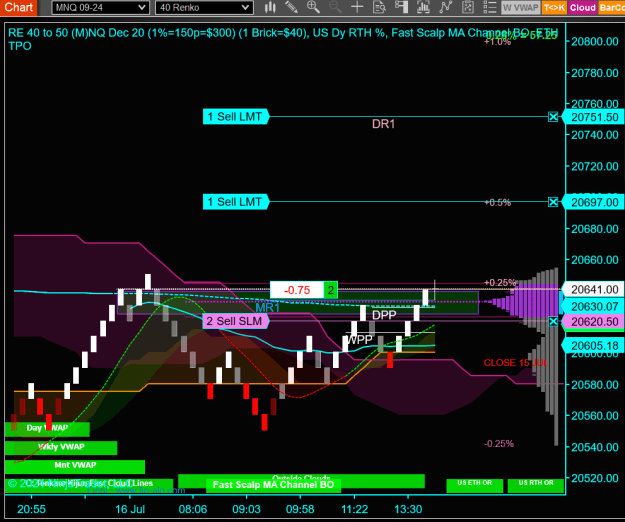
Task: Click the 20720.00 price axis label
Action: coord(595,166)
